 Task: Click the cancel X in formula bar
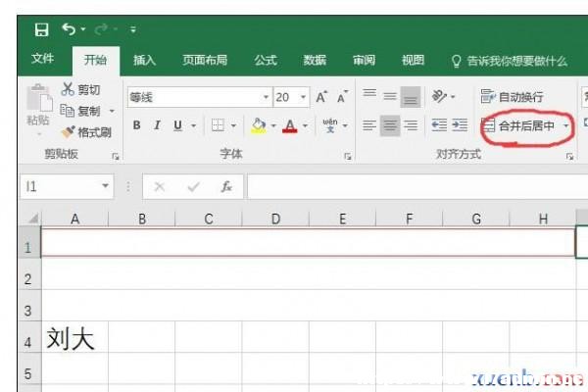tap(160, 186)
